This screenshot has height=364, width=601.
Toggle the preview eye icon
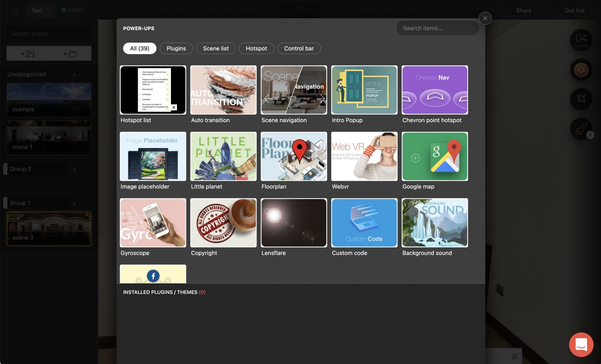click(x=301, y=10)
